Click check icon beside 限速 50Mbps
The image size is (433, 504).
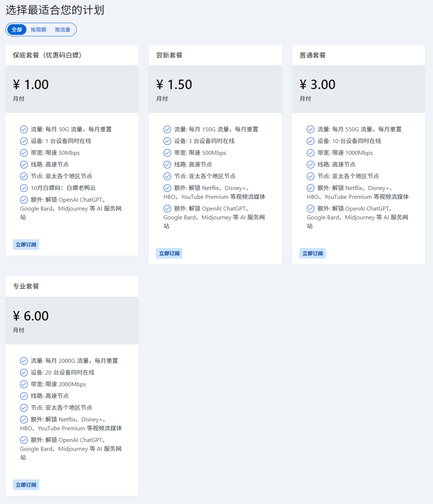click(24, 153)
